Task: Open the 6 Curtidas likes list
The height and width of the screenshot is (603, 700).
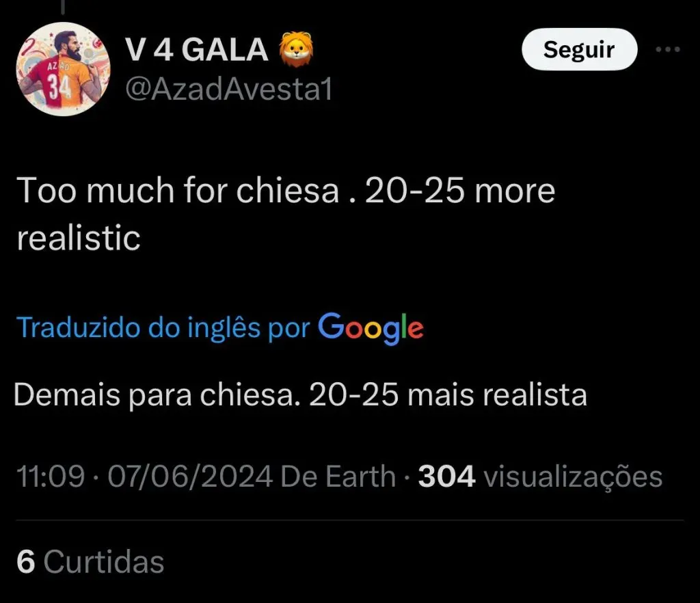Action: 90,561
